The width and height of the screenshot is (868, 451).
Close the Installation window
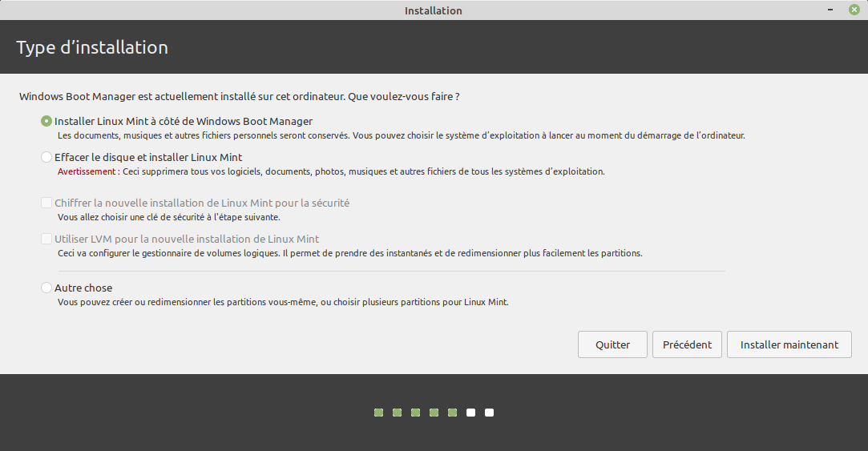tap(854, 10)
